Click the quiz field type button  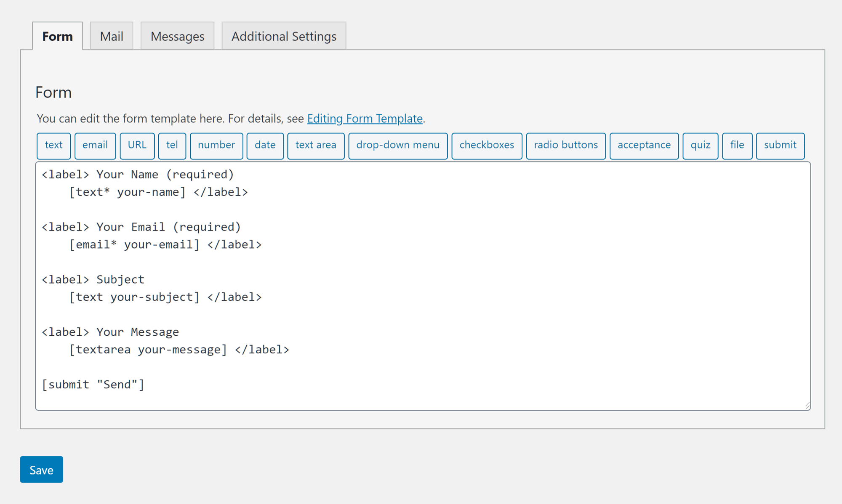tap(701, 145)
